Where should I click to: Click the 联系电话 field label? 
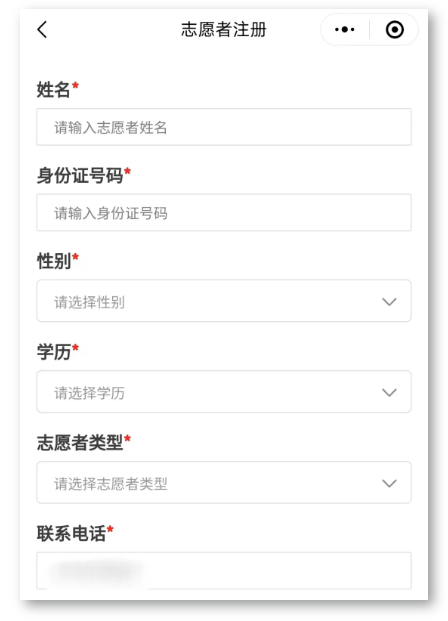click(71, 533)
